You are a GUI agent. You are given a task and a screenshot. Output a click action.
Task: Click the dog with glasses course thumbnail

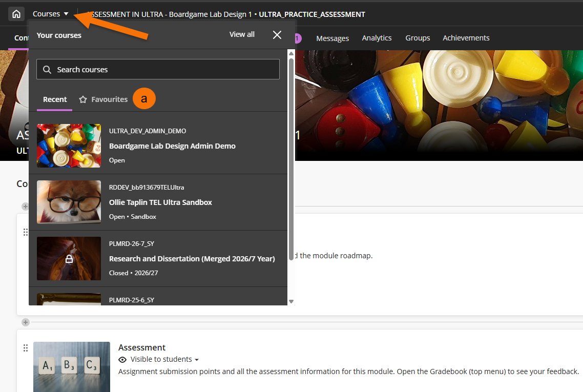[69, 202]
